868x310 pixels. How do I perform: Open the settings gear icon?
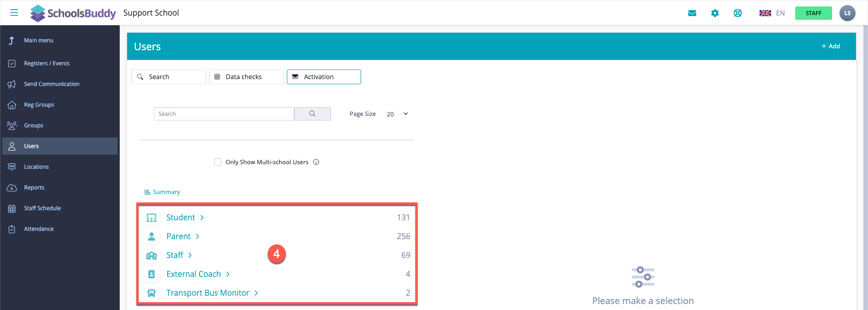715,13
